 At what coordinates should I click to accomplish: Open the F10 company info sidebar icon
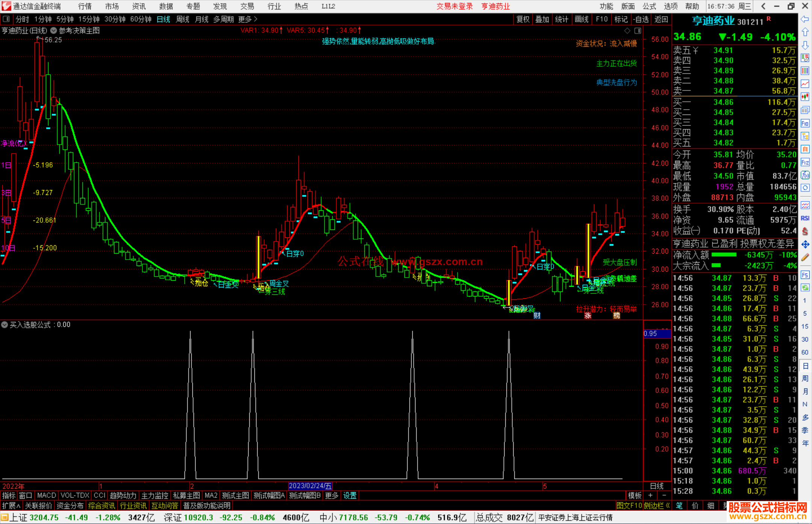(805, 124)
